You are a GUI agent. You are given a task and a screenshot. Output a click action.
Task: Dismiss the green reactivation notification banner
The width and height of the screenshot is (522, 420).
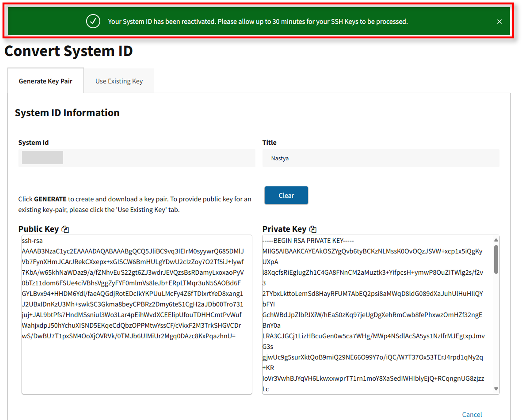499,22
